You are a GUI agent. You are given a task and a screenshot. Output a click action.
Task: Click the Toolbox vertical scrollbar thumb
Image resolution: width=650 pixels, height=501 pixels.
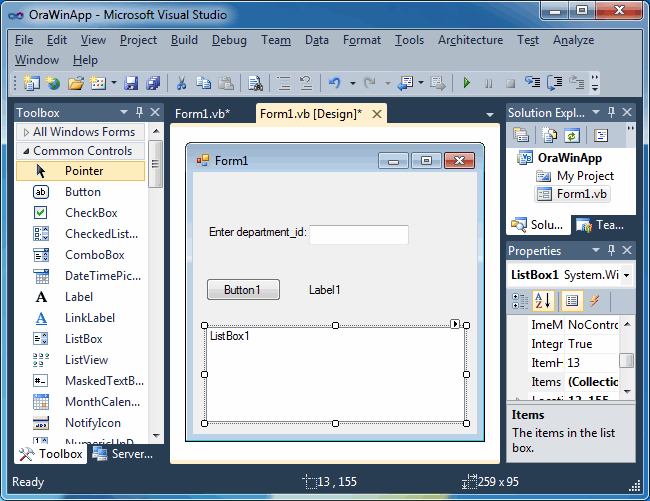pos(155,164)
